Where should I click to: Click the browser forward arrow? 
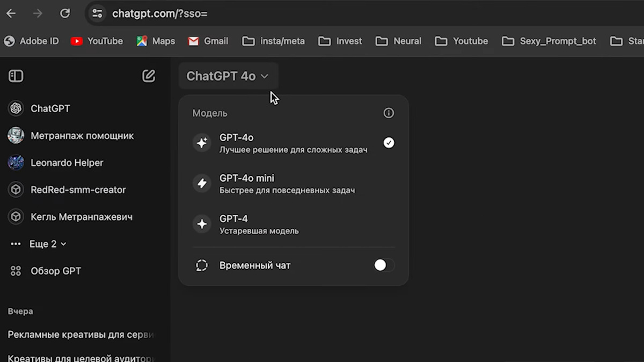pos(38,13)
